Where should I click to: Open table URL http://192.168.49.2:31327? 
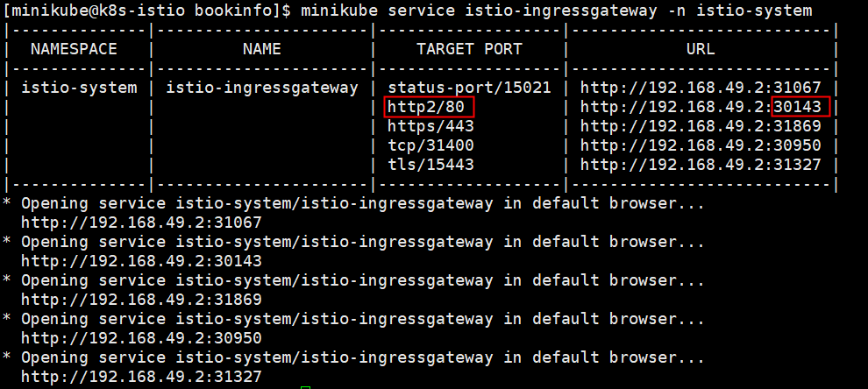click(701, 165)
